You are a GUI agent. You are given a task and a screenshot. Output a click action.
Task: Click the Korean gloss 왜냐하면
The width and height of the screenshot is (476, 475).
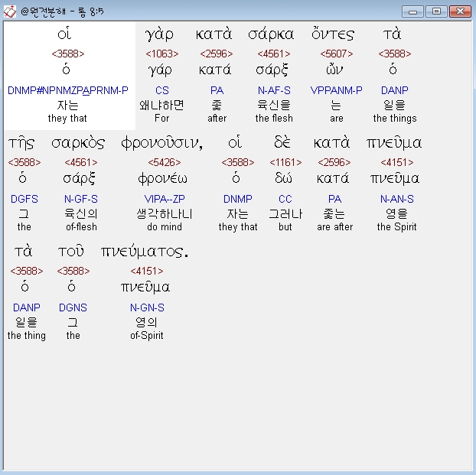click(x=161, y=105)
